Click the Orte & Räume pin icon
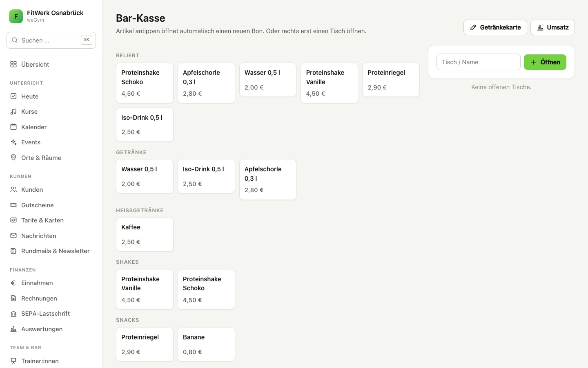 (x=13, y=157)
